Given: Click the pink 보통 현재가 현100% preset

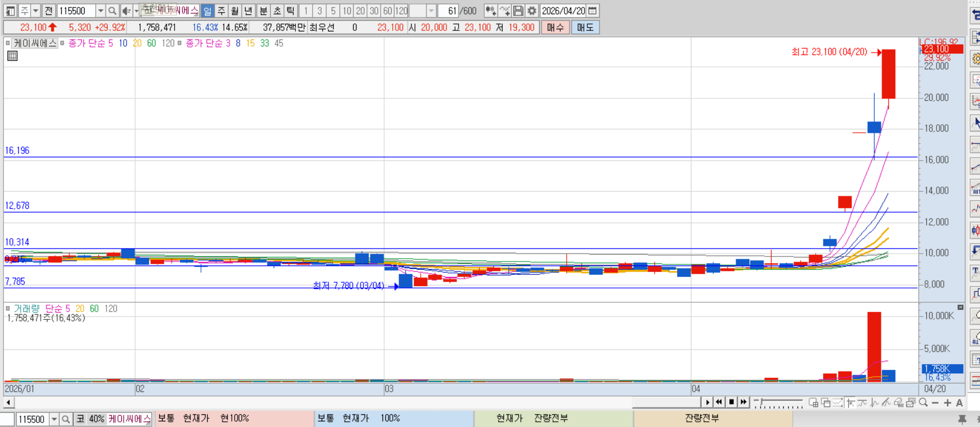Looking at the screenshot, I should click(234, 419).
